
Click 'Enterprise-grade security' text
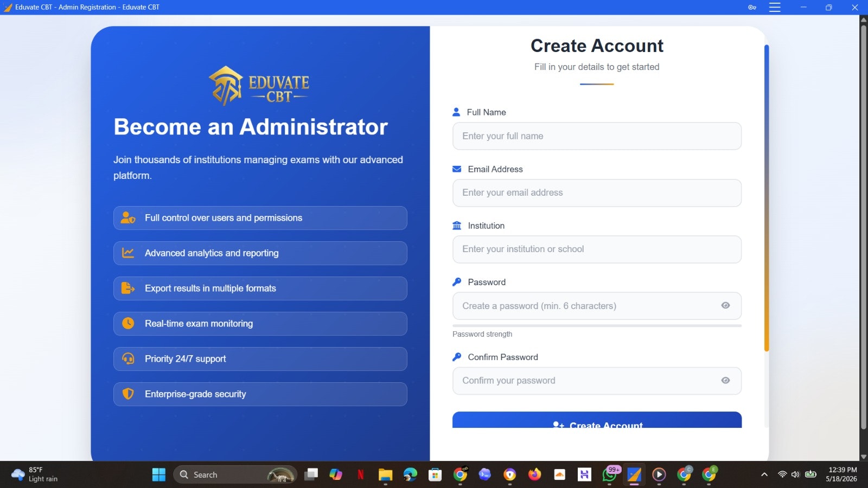pyautogui.click(x=195, y=394)
